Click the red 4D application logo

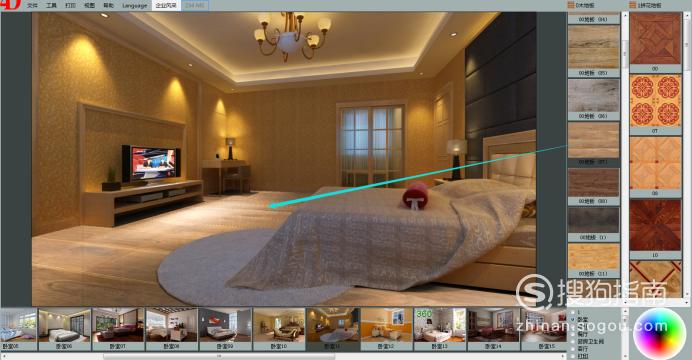[x=10, y=5]
